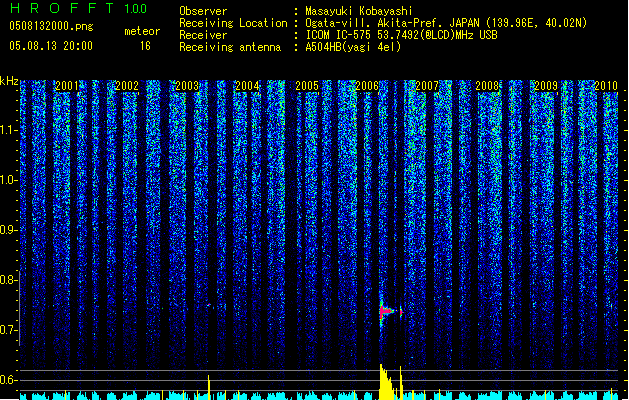Screen dimensions: 629x400
Task: Click the ICOM IC-575 receiver text
Action: (401, 35)
